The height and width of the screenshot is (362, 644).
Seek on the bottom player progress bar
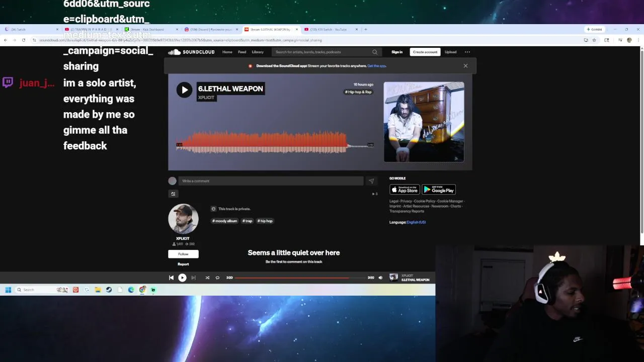click(300, 278)
